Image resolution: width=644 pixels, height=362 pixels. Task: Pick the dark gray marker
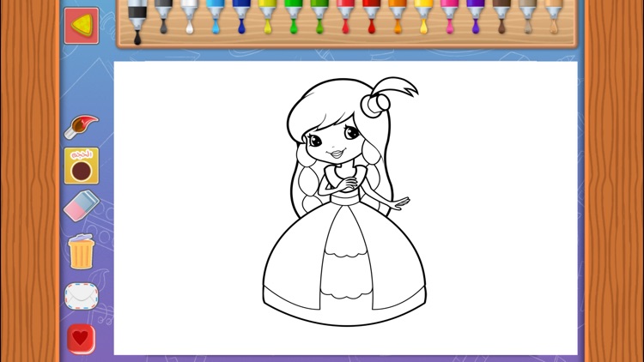163,16
